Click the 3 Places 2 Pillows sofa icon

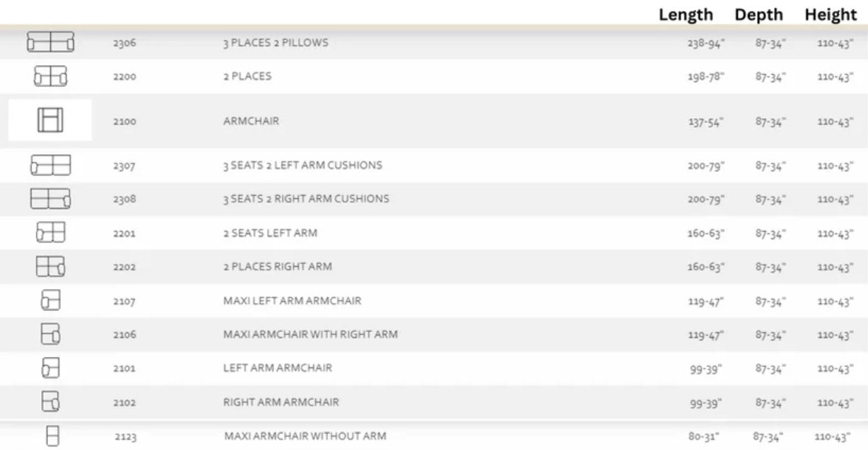(50, 42)
